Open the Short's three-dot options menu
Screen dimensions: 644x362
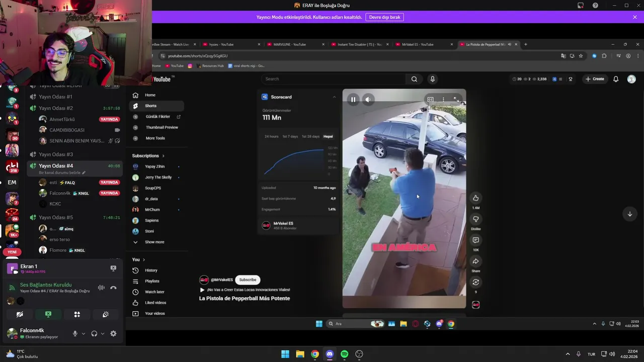tap(443, 100)
